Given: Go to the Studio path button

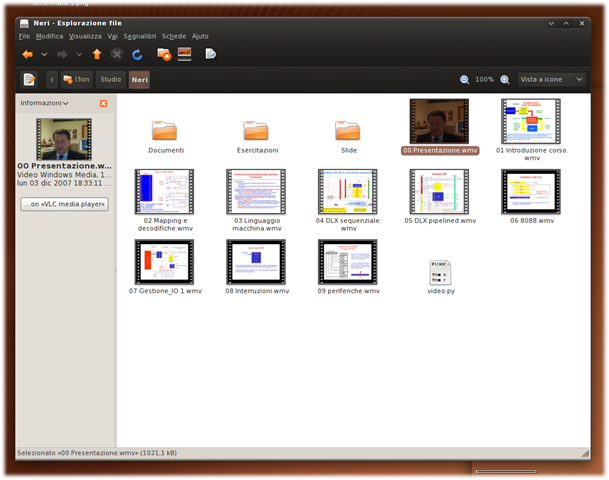Looking at the screenshot, I should pyautogui.click(x=111, y=80).
